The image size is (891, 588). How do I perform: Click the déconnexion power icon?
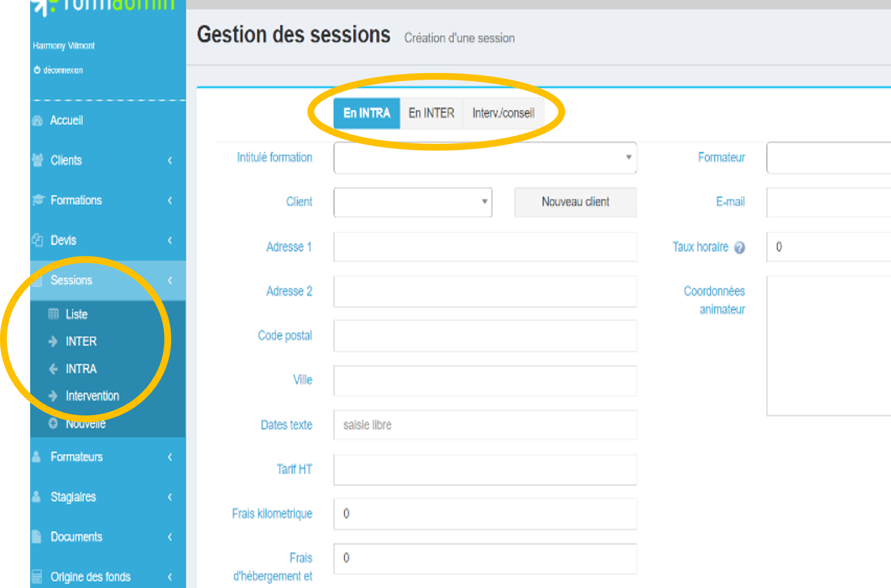37,70
